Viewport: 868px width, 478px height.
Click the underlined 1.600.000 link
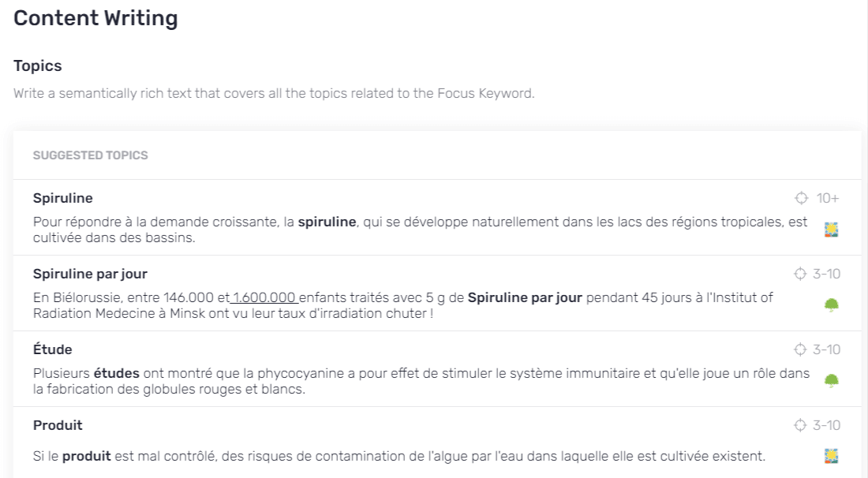[264, 297]
